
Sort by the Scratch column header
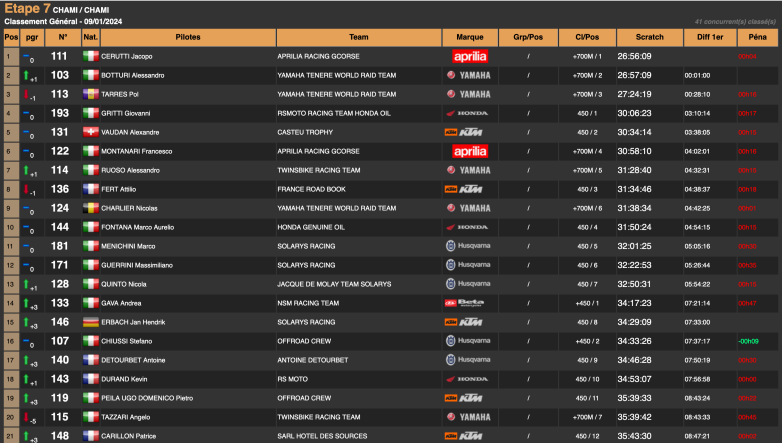[649, 36]
